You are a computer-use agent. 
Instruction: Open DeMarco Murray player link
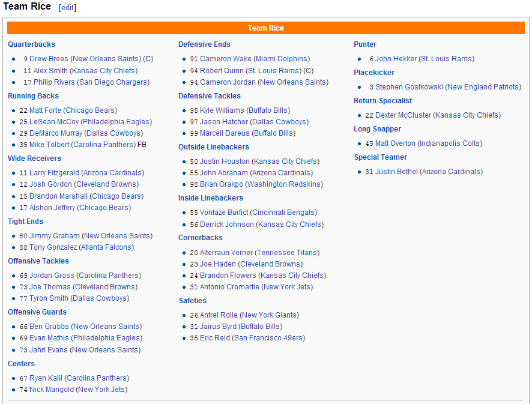coord(56,133)
